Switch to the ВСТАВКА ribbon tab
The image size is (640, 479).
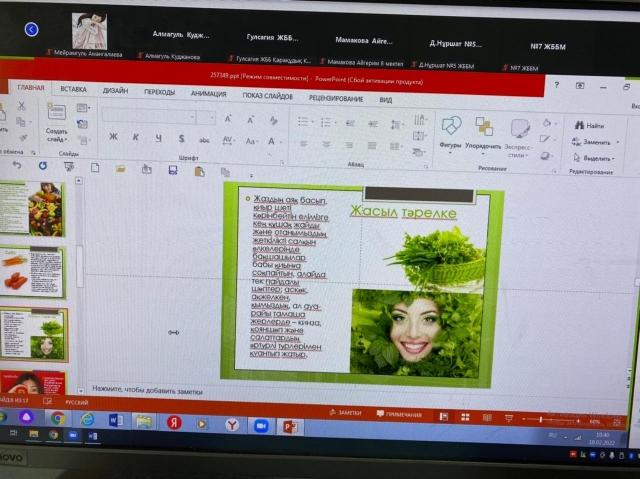pyautogui.click(x=73, y=90)
